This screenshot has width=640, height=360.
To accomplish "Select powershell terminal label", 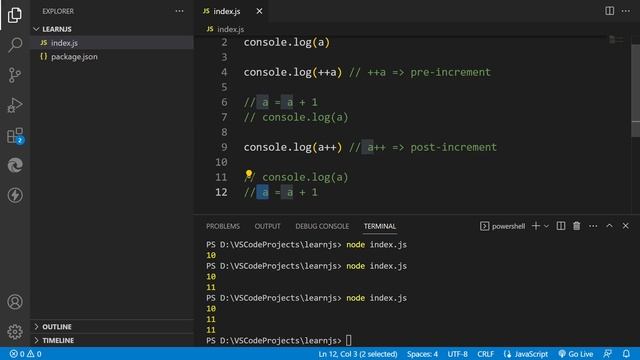I will tap(502, 226).
